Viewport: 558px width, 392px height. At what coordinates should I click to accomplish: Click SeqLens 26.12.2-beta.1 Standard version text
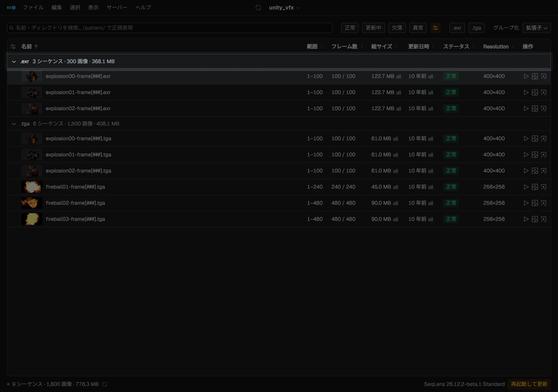pyautogui.click(x=464, y=384)
